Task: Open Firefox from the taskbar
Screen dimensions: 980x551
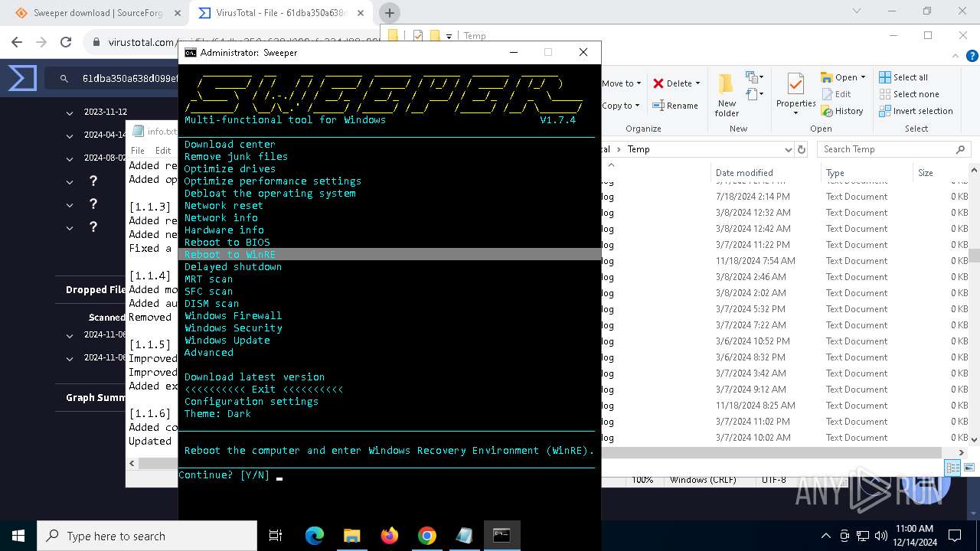Action: click(x=390, y=536)
